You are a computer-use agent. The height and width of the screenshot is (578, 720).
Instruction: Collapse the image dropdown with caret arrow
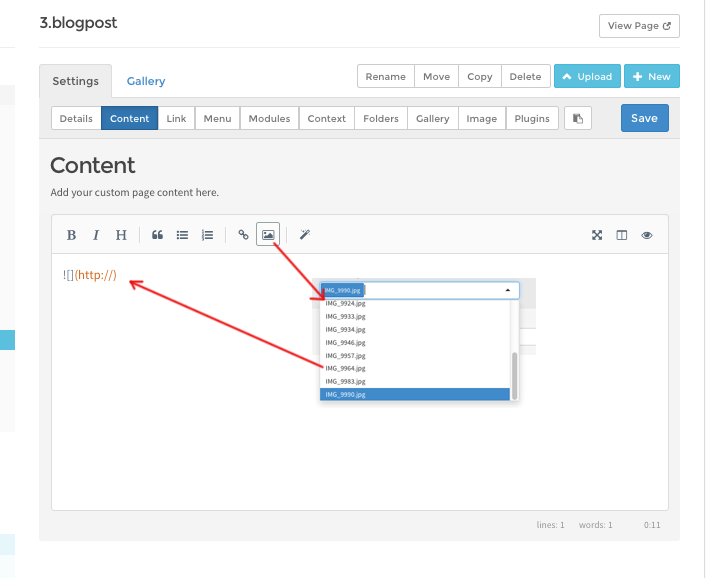coord(508,290)
